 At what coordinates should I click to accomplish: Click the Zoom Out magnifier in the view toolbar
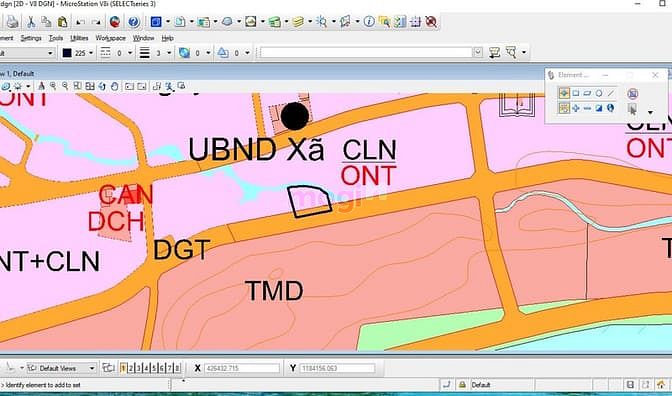(x=65, y=86)
